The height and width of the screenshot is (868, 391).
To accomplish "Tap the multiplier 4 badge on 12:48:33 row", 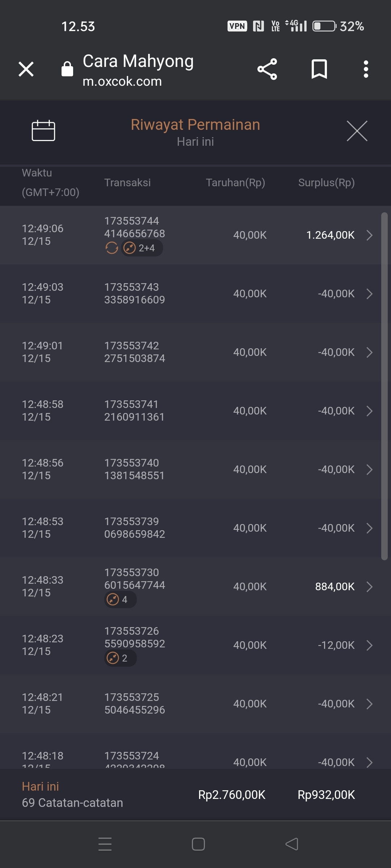I will (120, 599).
